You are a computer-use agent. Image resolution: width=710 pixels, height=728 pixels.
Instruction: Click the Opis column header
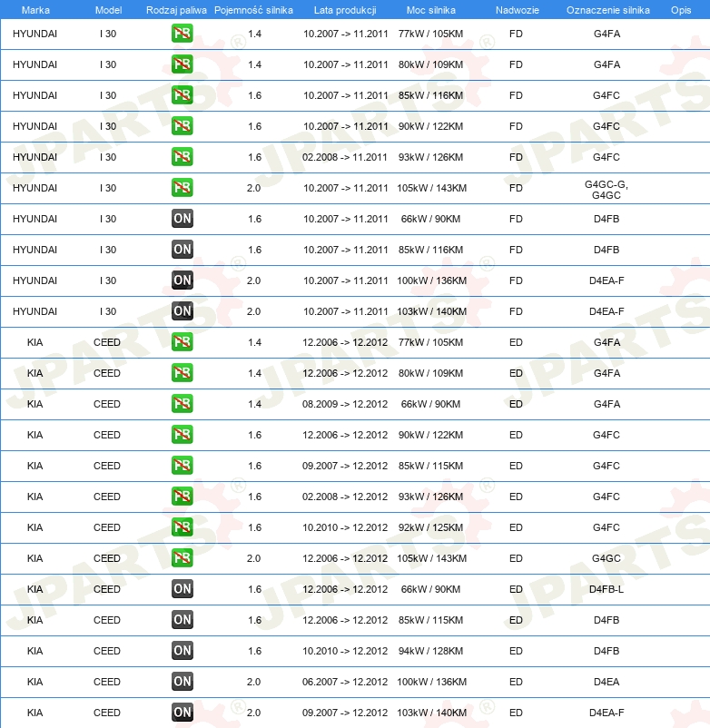pyautogui.click(x=681, y=10)
